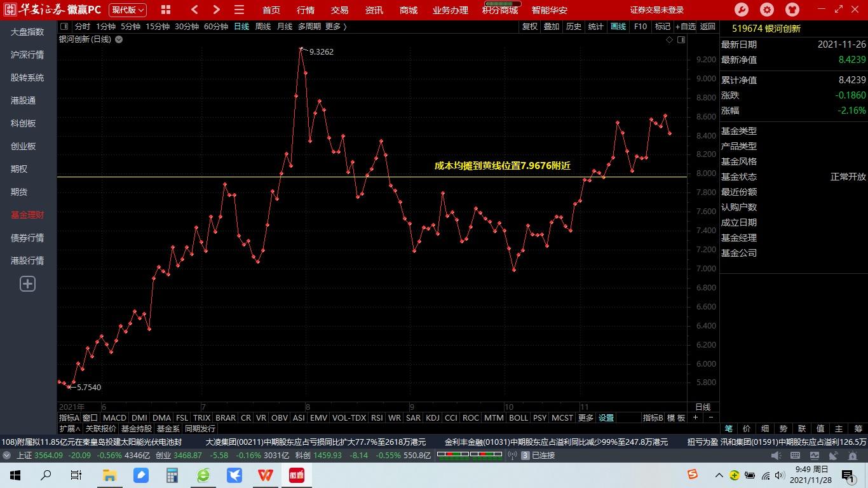Open the calculator app on taskbar

(x=172, y=475)
